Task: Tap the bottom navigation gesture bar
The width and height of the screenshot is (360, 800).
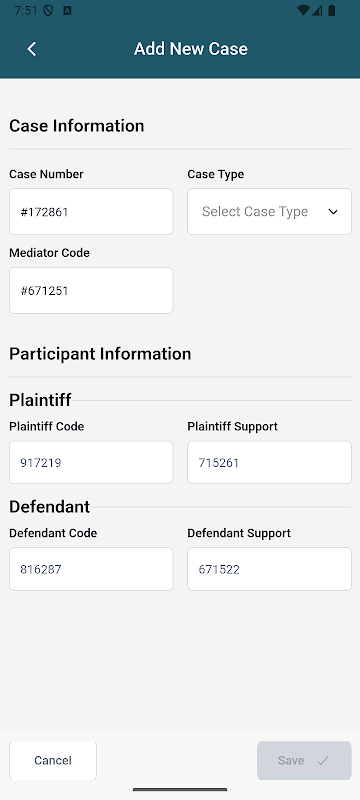Action: tap(180, 790)
